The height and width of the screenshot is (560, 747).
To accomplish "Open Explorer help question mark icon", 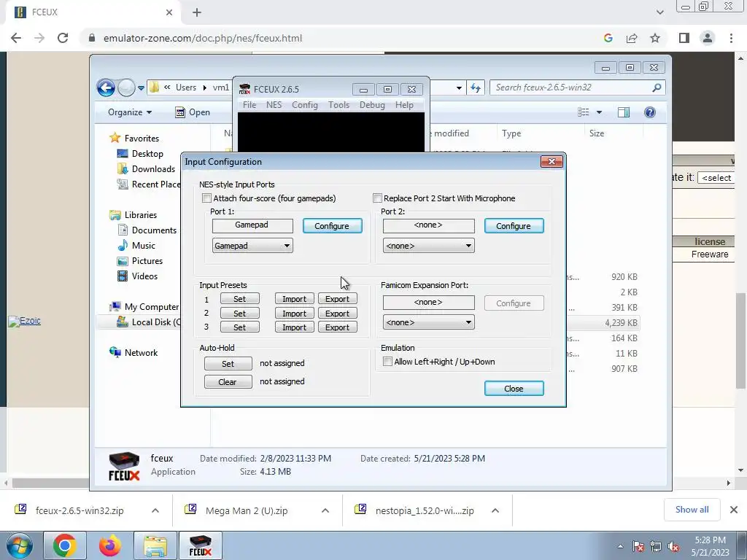I will pyautogui.click(x=650, y=112).
